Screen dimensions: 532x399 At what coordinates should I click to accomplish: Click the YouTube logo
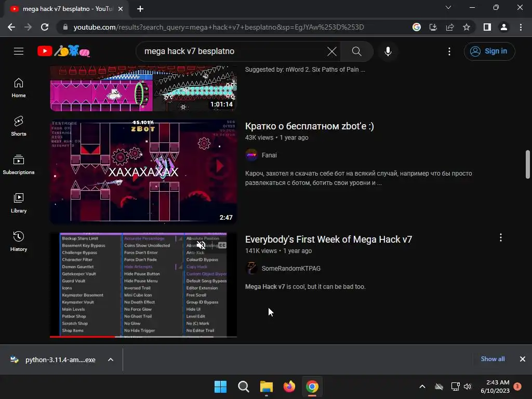[x=63, y=51]
